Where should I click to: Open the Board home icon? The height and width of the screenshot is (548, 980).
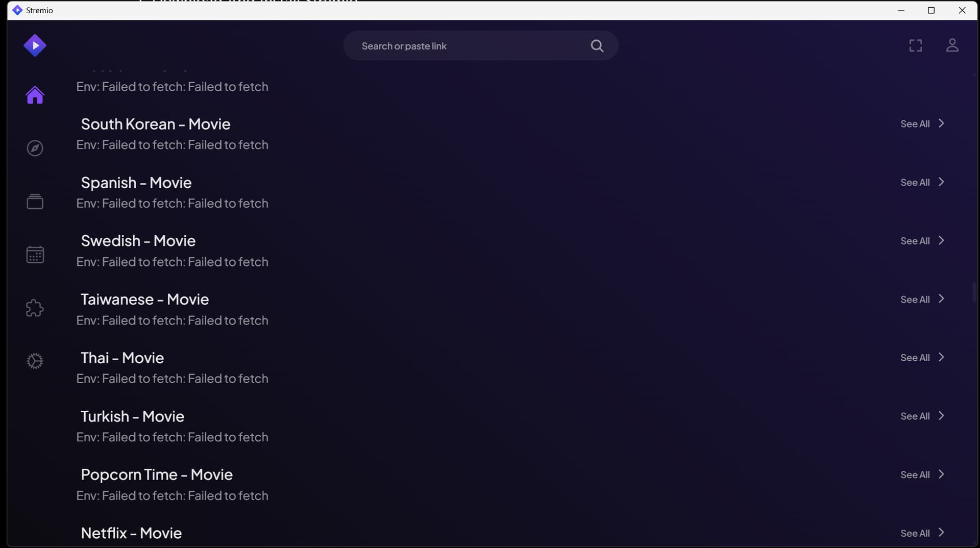coord(35,95)
